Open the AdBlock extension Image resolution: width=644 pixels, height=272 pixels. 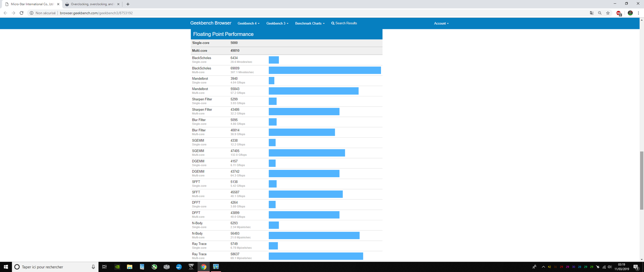[619, 13]
